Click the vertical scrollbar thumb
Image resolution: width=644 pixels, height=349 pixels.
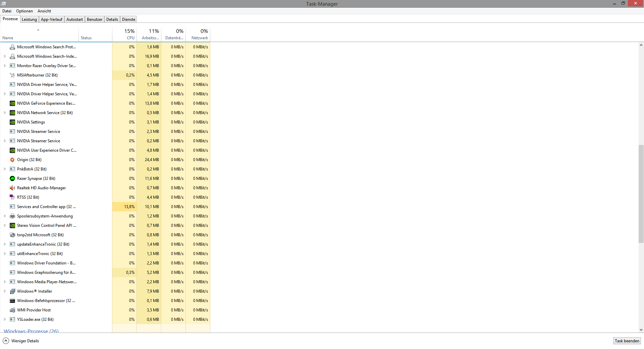(641, 194)
